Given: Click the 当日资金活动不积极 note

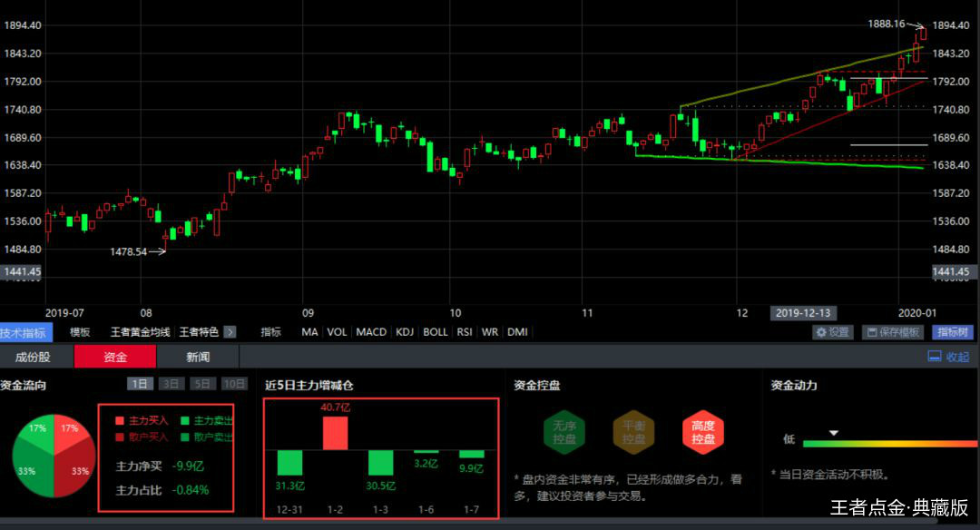Looking at the screenshot, I should (x=829, y=475).
